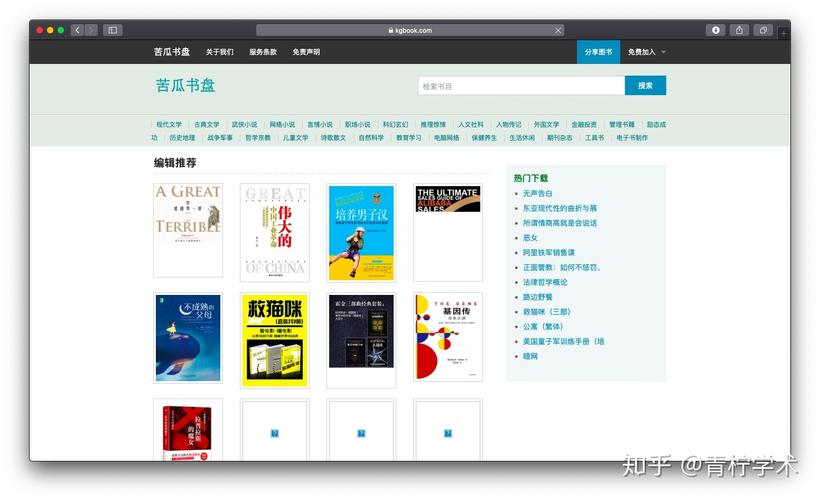This screenshot has width=820, height=500.
Task: Open the 科幻玄幻 category link
Action: tap(395, 125)
